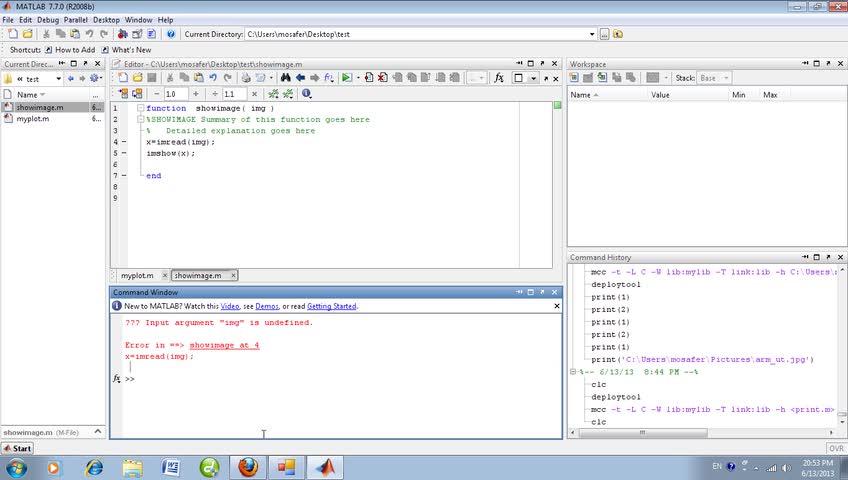Click the Set/clear breakpoint icon in Editor

coord(368,78)
